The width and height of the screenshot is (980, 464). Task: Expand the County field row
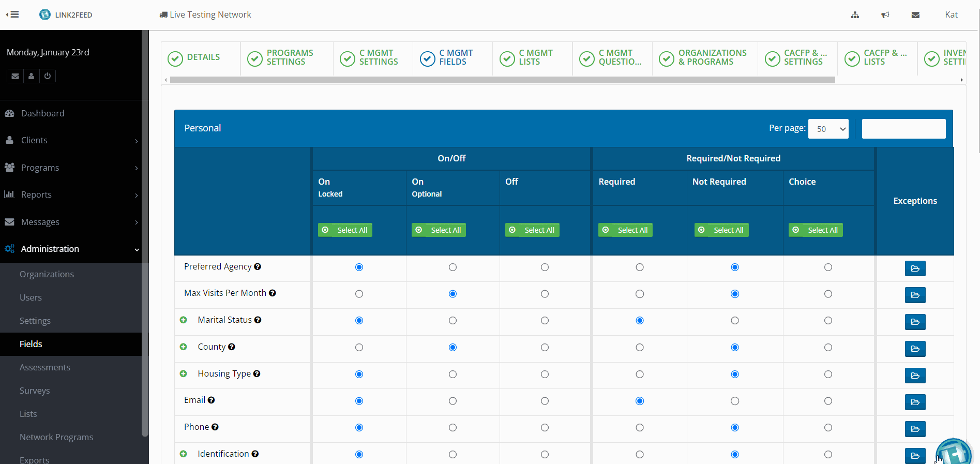[x=183, y=347]
